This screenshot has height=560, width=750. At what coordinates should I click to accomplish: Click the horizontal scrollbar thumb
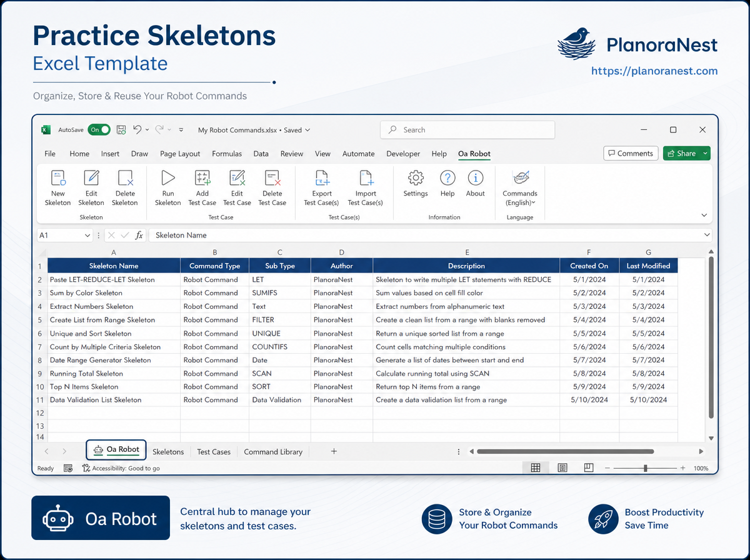coord(565,451)
